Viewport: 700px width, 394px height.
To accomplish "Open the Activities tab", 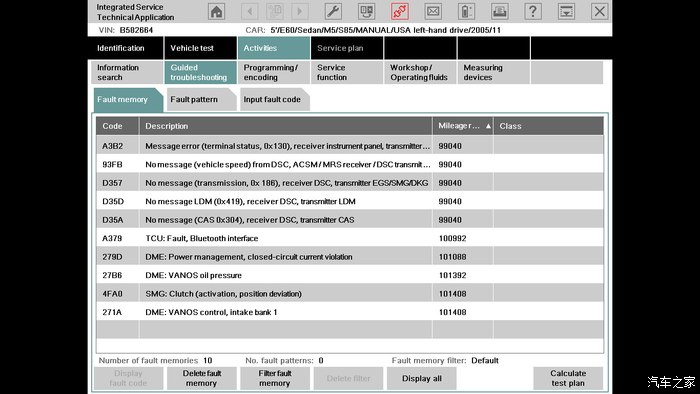I will pos(274,48).
